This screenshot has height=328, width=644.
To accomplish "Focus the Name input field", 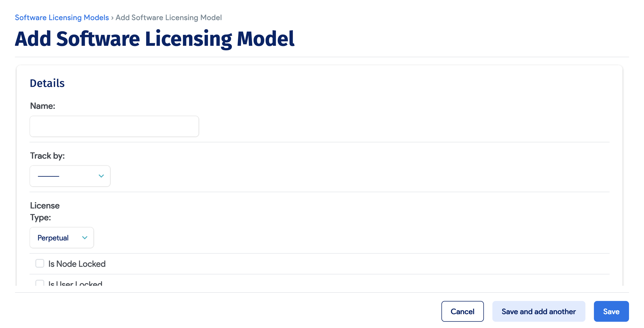I will [114, 126].
